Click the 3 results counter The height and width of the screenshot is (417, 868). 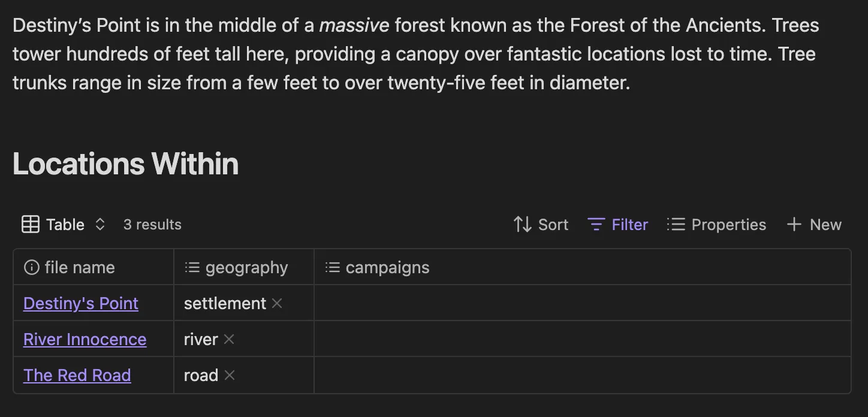tap(152, 224)
